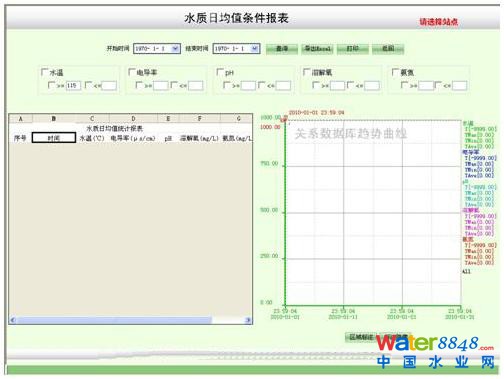Open the end time date dropdown

[254, 49]
